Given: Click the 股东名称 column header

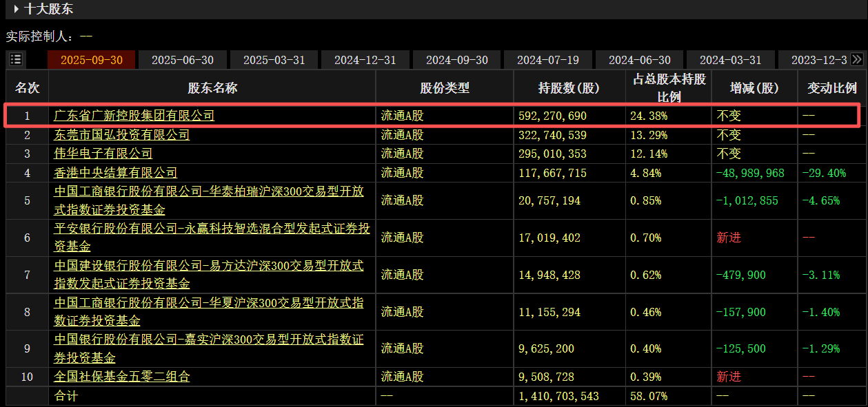Looking at the screenshot, I should click(212, 87).
